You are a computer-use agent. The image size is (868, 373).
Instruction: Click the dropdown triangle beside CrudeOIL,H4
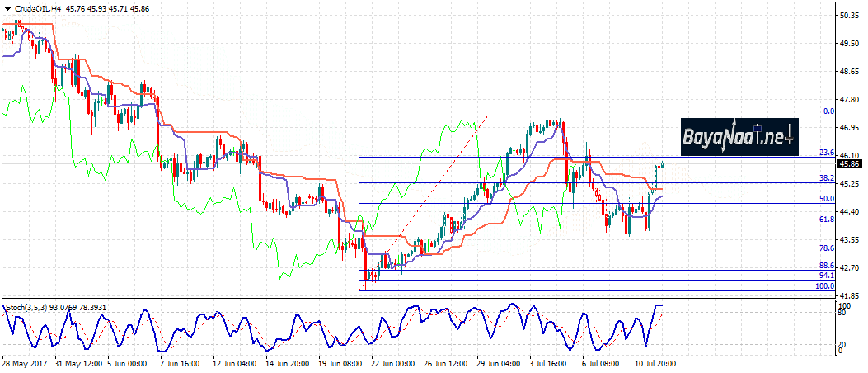(7, 9)
